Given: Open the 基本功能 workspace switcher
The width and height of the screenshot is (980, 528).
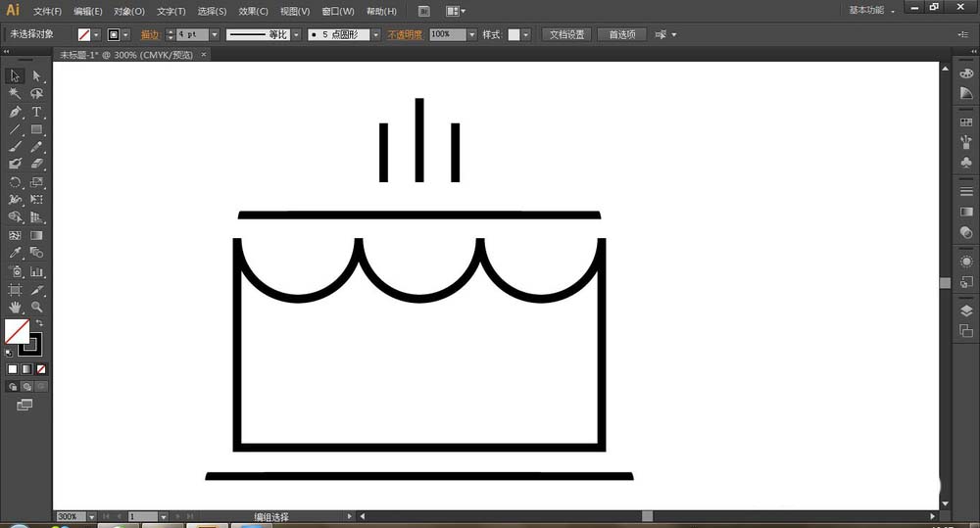Looking at the screenshot, I should [x=870, y=11].
